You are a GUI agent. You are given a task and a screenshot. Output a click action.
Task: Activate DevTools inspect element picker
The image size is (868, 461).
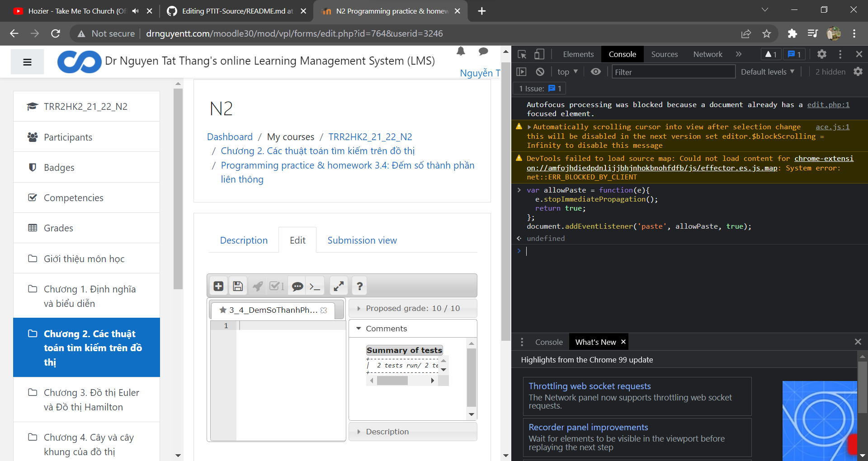click(x=522, y=54)
